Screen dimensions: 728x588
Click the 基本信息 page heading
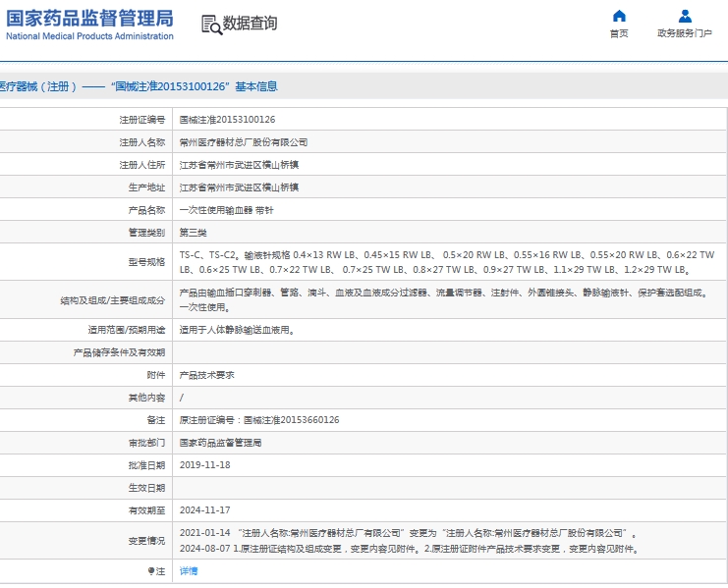point(256,86)
